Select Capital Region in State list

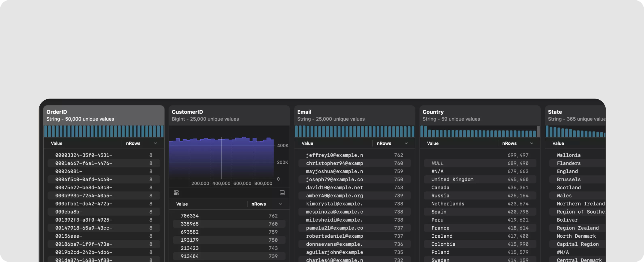(x=577, y=244)
